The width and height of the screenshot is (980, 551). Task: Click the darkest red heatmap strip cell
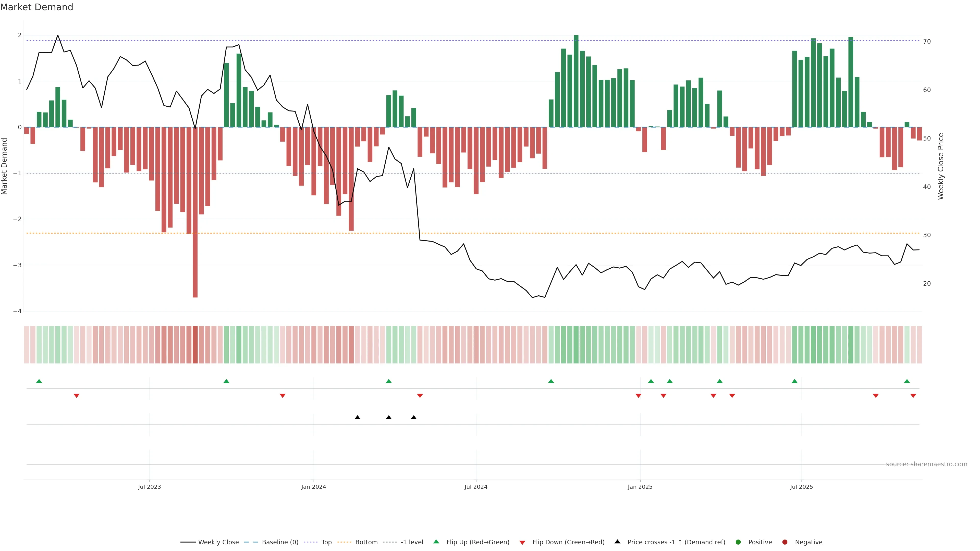(195, 345)
